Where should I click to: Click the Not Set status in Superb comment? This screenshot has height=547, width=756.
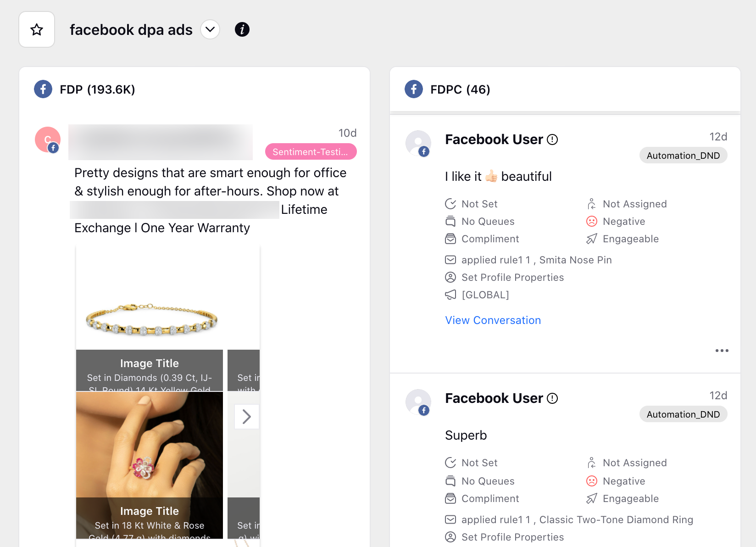click(x=479, y=463)
